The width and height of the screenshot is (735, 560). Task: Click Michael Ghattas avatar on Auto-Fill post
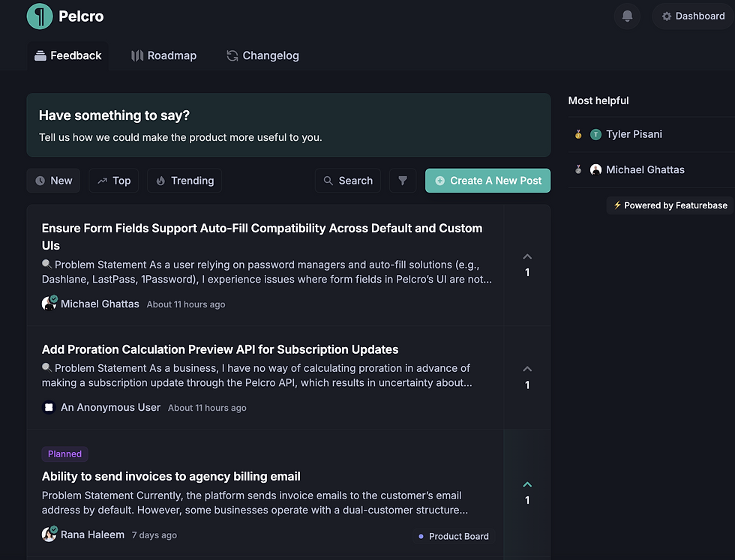click(x=49, y=304)
